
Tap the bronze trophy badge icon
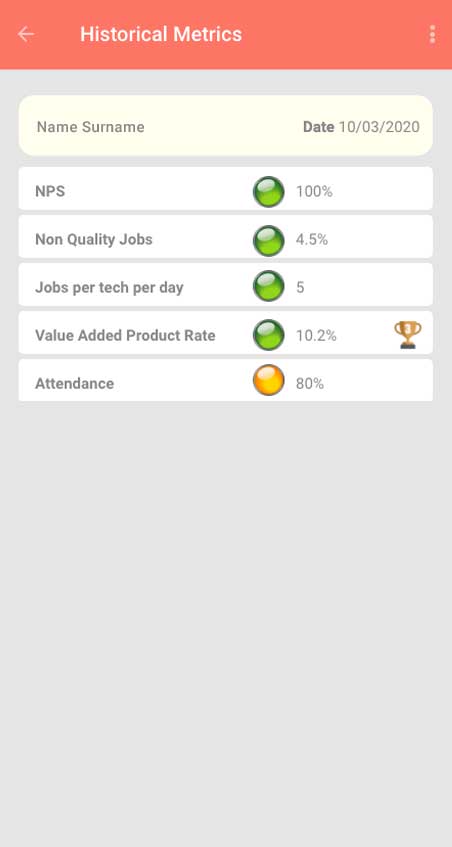[x=408, y=335]
